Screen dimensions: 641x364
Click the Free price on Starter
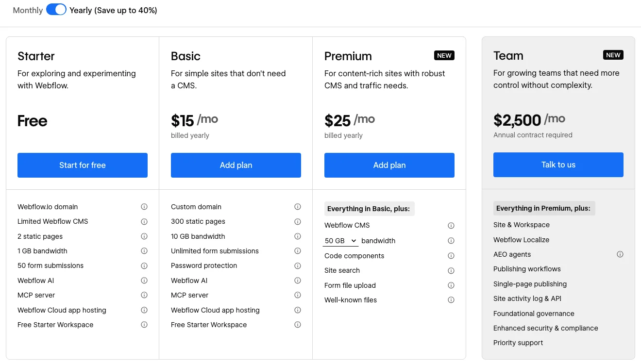pyautogui.click(x=33, y=121)
